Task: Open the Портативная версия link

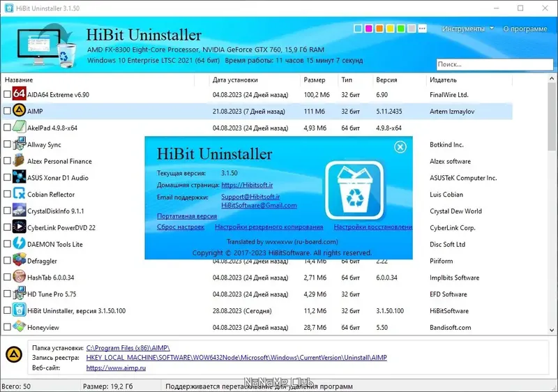Action: 187,216
